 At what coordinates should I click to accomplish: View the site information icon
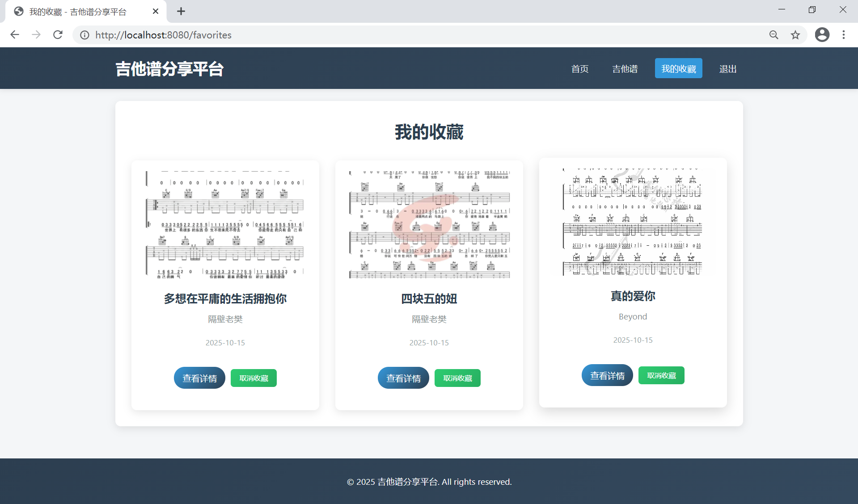[85, 35]
